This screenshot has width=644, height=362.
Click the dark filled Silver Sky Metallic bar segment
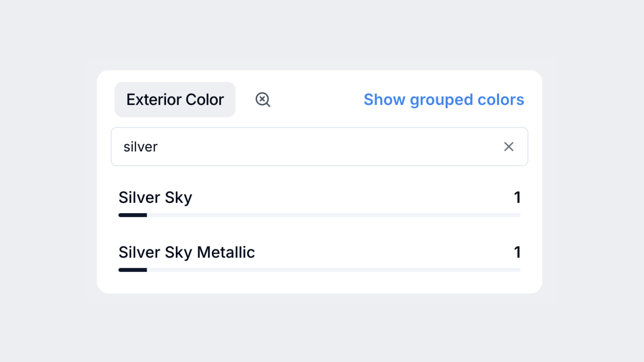click(133, 270)
